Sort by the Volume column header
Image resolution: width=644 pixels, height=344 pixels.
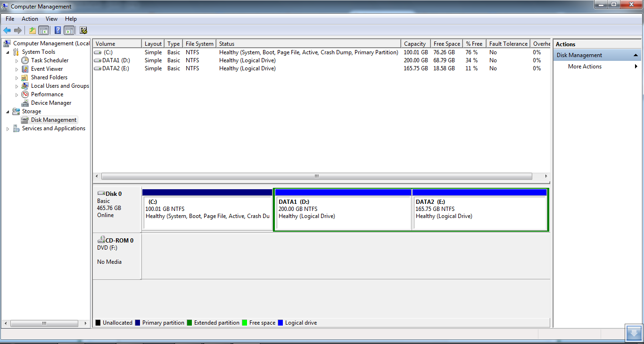coord(117,43)
